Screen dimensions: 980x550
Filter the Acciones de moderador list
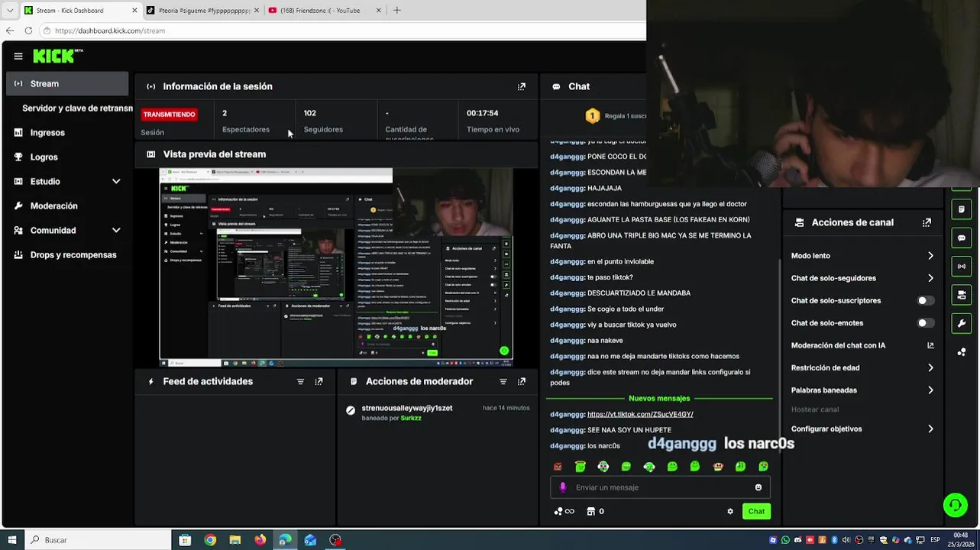coord(503,382)
